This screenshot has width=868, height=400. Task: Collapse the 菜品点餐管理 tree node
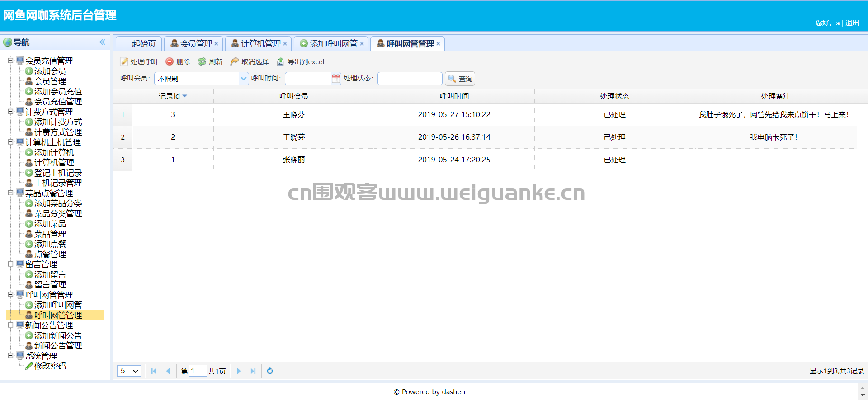click(10, 193)
